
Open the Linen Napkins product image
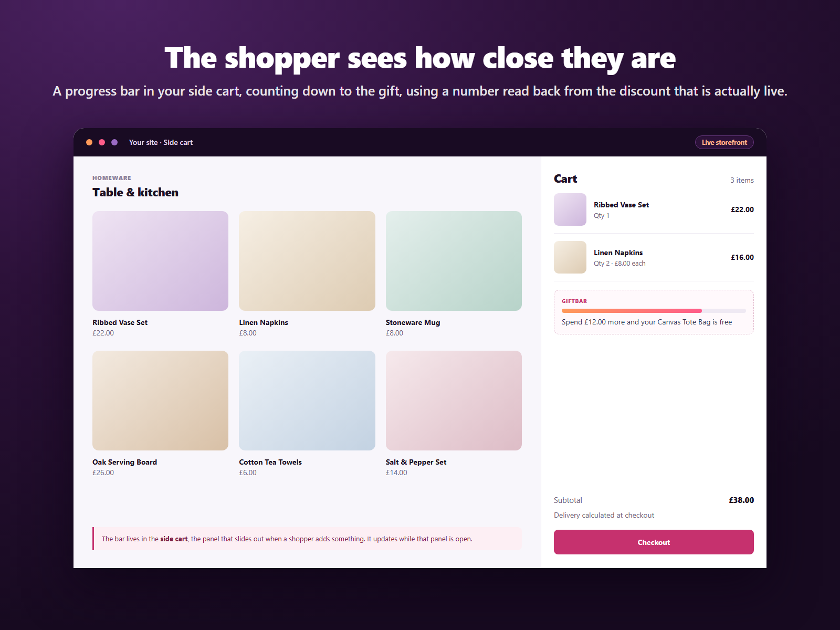point(307,261)
